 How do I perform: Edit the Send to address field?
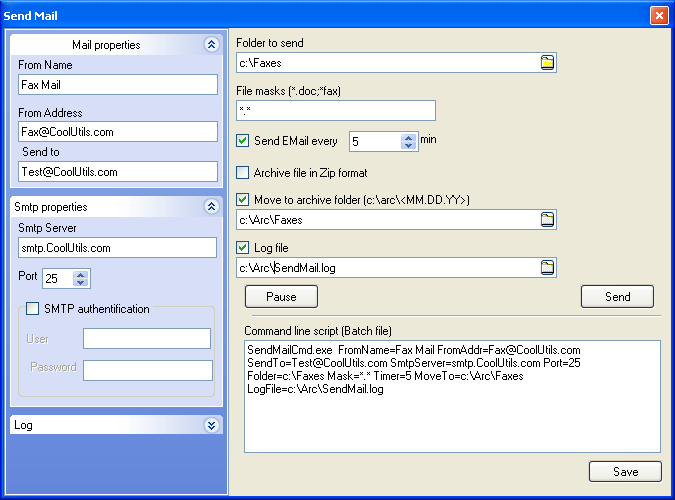click(x=118, y=172)
